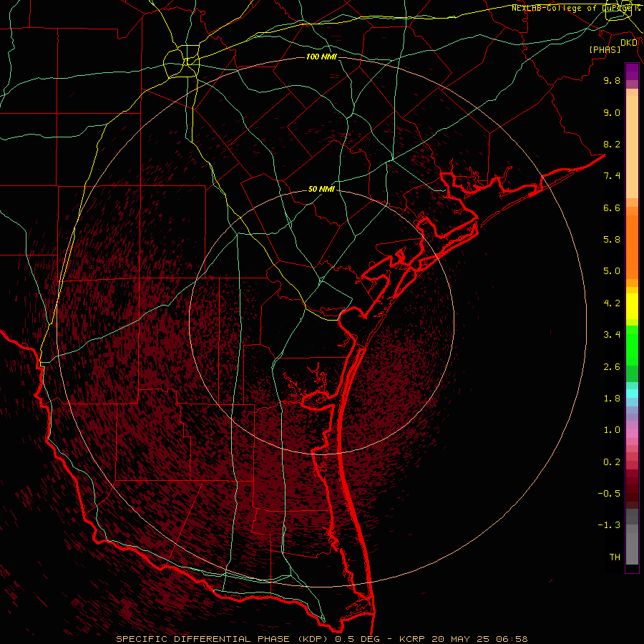Click the 2.6 value on the color scale
Viewport: 644px width, 644px height.
click(612, 367)
